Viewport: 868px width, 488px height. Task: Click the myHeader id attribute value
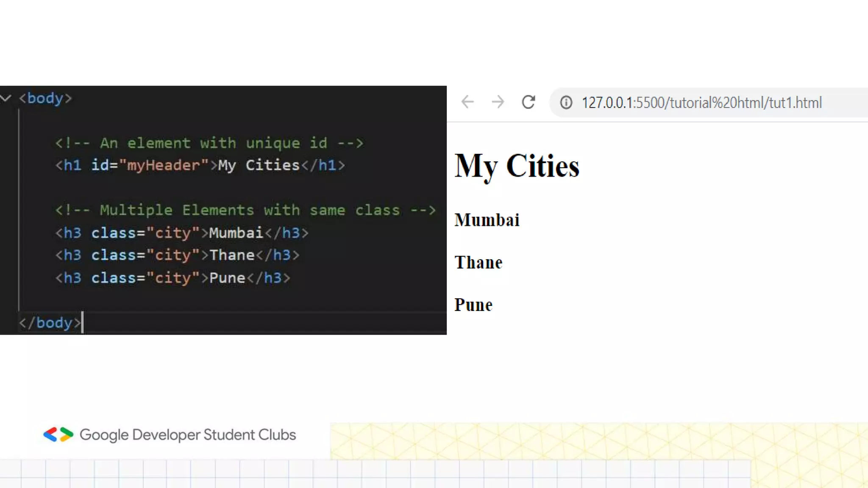[164, 165]
